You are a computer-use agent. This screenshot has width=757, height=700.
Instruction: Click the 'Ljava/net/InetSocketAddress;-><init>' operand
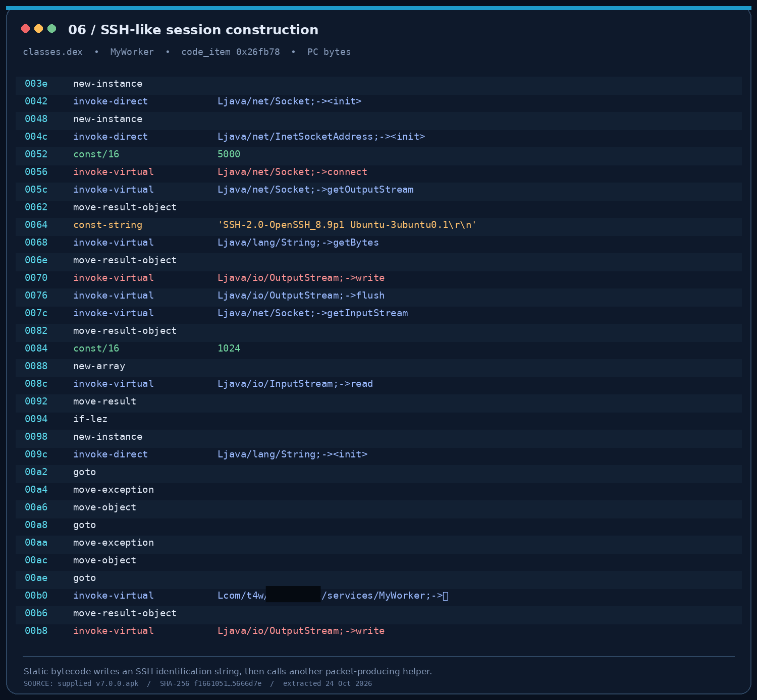(x=321, y=137)
